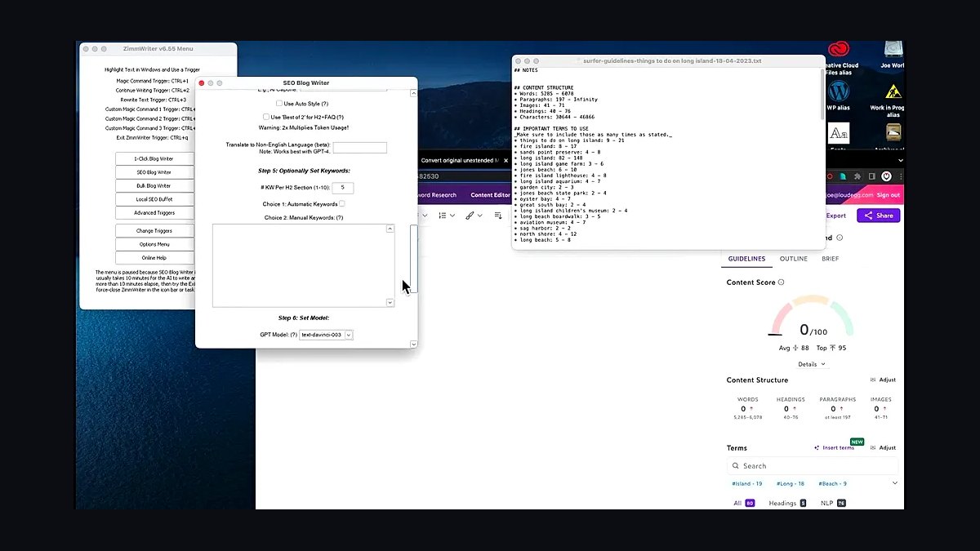Click the Search terms input field
Image resolution: width=980 pixels, height=551 pixels.
813,466
